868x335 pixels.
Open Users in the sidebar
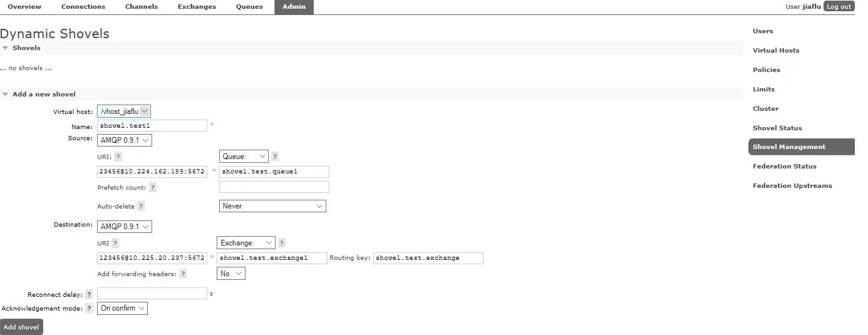pos(763,31)
